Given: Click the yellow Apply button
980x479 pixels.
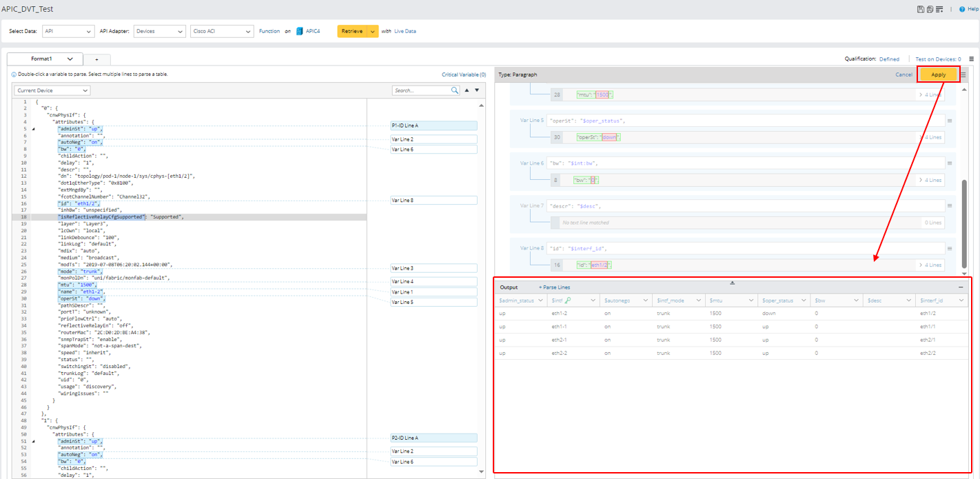Looking at the screenshot, I should click(938, 74).
